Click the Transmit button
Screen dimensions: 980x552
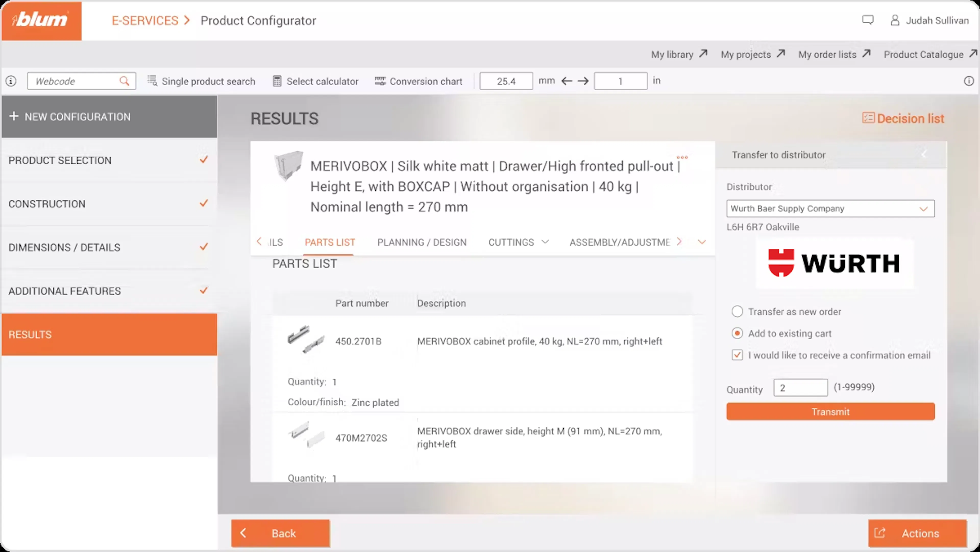[x=830, y=412]
